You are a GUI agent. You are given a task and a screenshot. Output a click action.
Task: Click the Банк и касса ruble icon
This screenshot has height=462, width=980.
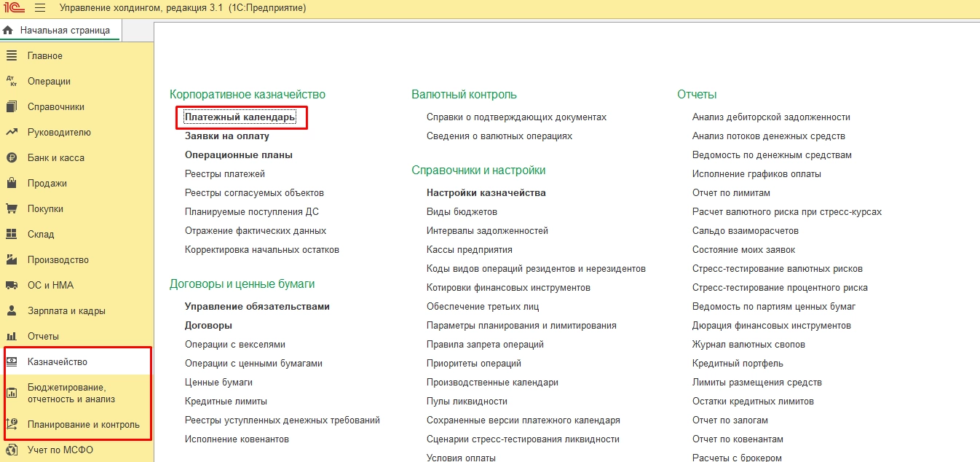(12, 158)
